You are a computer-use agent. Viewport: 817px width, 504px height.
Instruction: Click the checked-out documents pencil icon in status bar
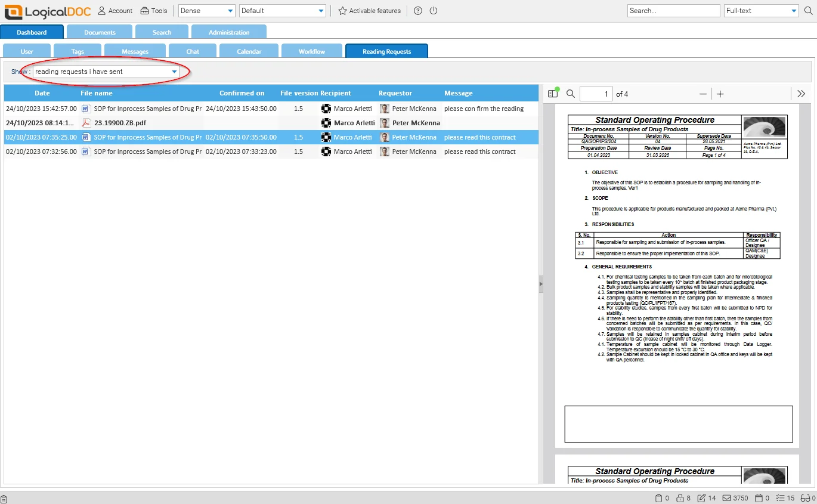coord(702,497)
